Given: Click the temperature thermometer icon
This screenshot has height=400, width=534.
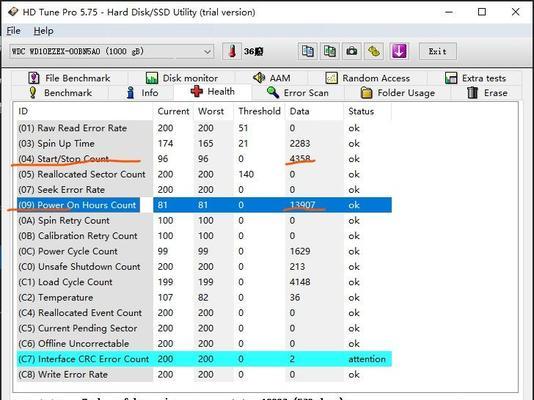Looking at the screenshot, I should point(232,51).
